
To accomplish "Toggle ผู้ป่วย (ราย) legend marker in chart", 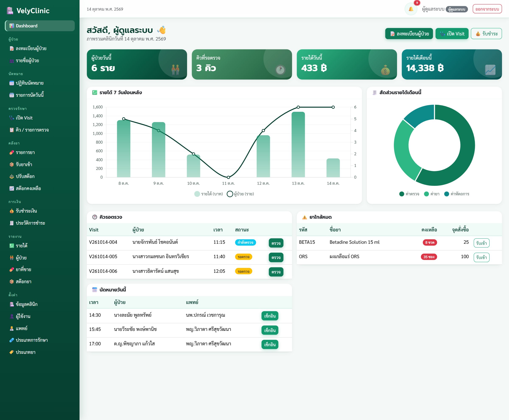I will pos(230,194).
